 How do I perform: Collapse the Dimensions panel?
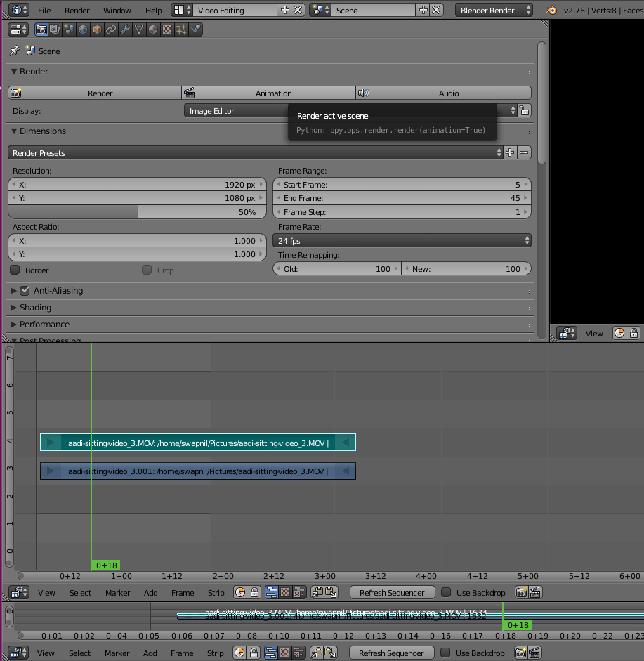pyautogui.click(x=14, y=131)
